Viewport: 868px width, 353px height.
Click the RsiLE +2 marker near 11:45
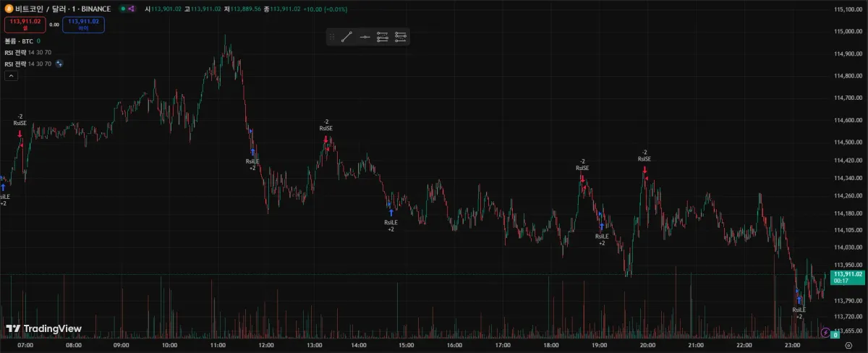pos(252,160)
